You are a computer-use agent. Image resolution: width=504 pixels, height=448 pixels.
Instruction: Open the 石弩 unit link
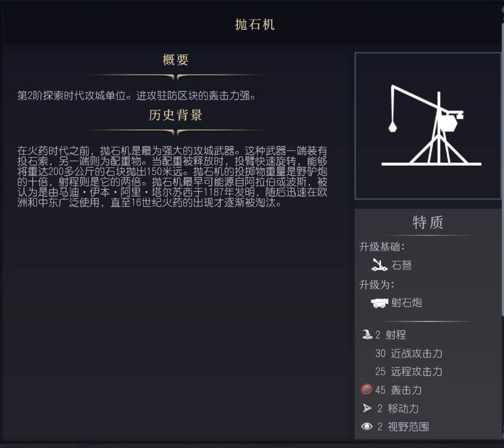401,265
